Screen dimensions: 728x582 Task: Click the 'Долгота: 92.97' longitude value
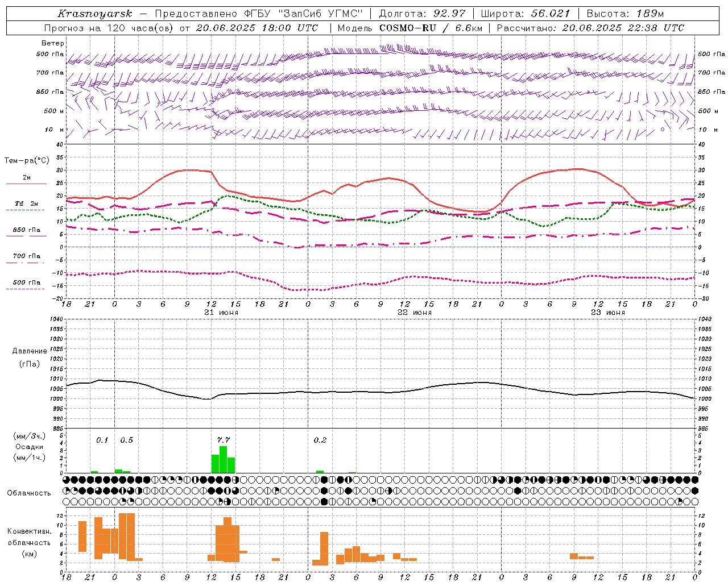422,14
